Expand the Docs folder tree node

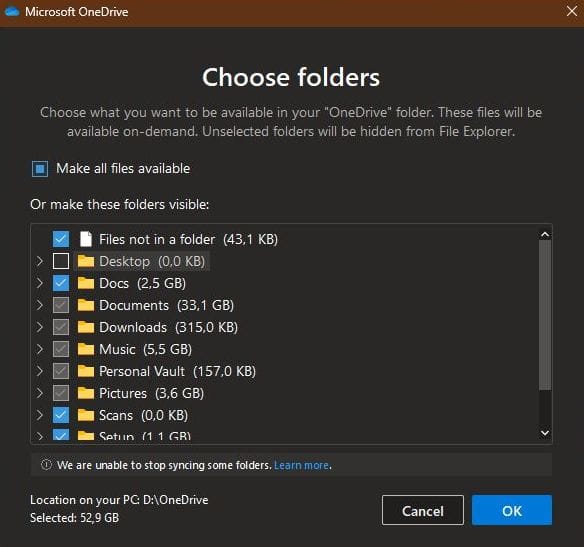(40, 283)
